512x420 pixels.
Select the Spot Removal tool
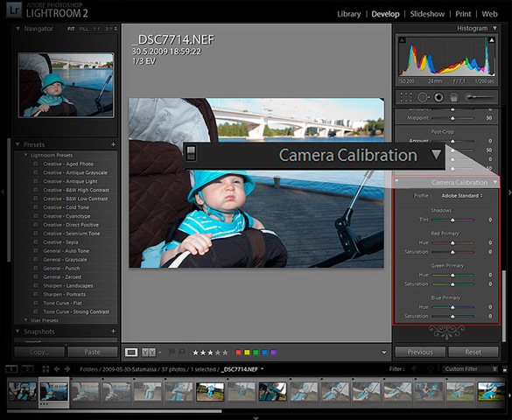(x=424, y=97)
